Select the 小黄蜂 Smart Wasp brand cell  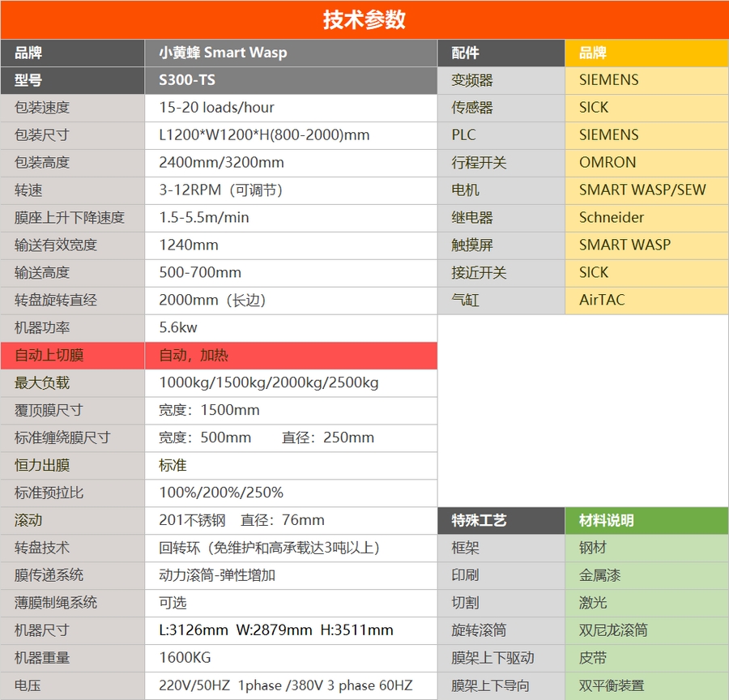[x=291, y=53]
